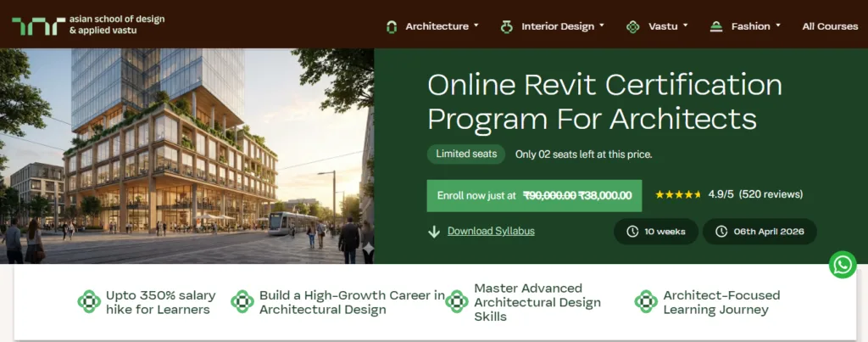Click icon beside Master Advanced Architectural Design Skills

(457, 301)
